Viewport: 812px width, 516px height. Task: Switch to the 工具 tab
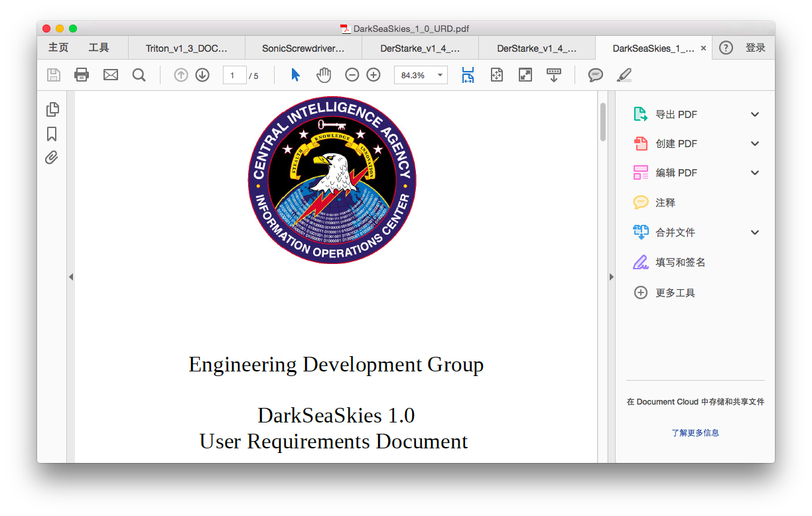(x=99, y=48)
